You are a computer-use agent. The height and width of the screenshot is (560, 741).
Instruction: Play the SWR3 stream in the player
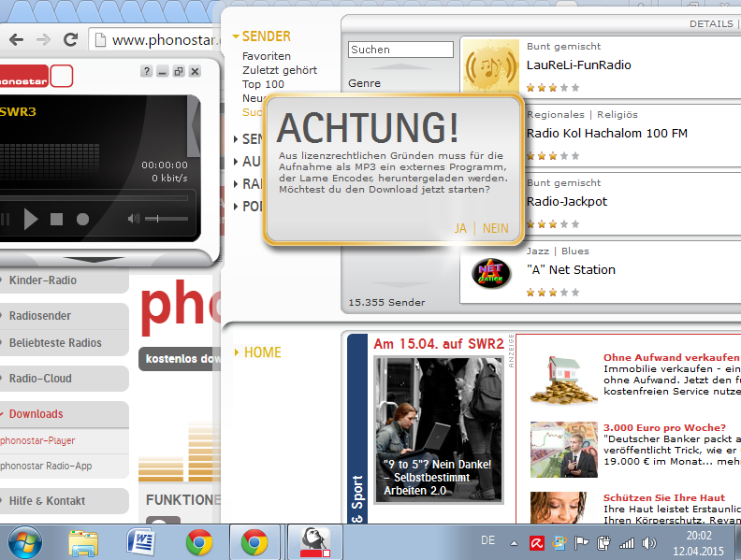tap(31, 219)
